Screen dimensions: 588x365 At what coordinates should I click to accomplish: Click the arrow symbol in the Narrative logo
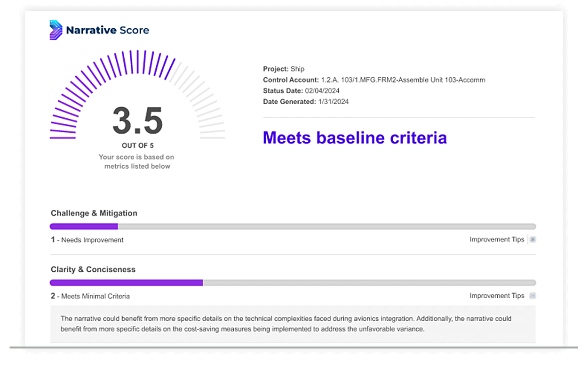56,29
